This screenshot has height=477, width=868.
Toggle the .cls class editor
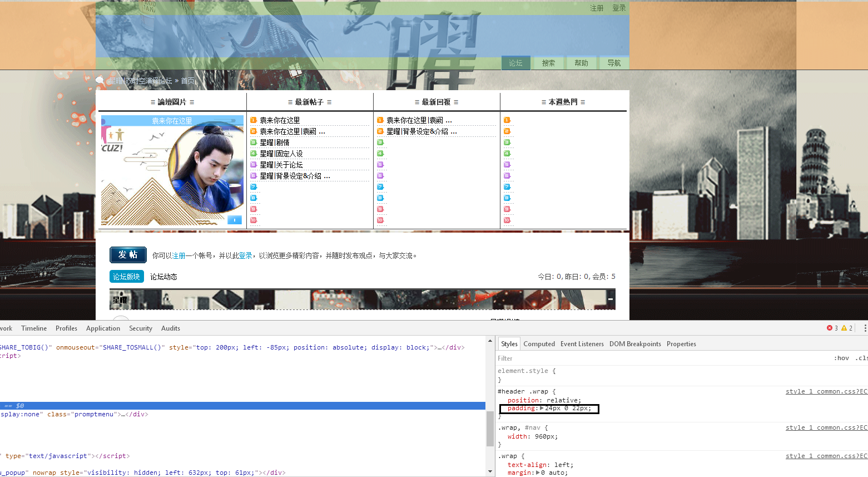[x=861, y=358]
